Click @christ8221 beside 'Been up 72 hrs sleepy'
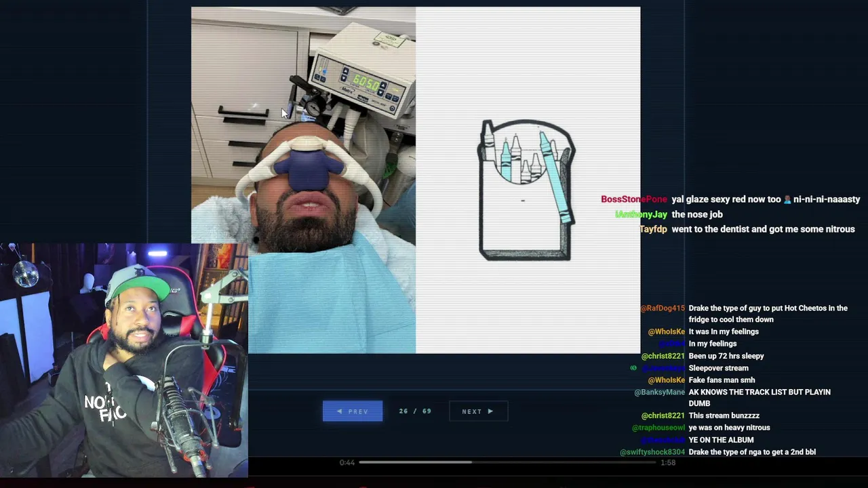Viewport: 868px width, 488px height. pos(663,356)
